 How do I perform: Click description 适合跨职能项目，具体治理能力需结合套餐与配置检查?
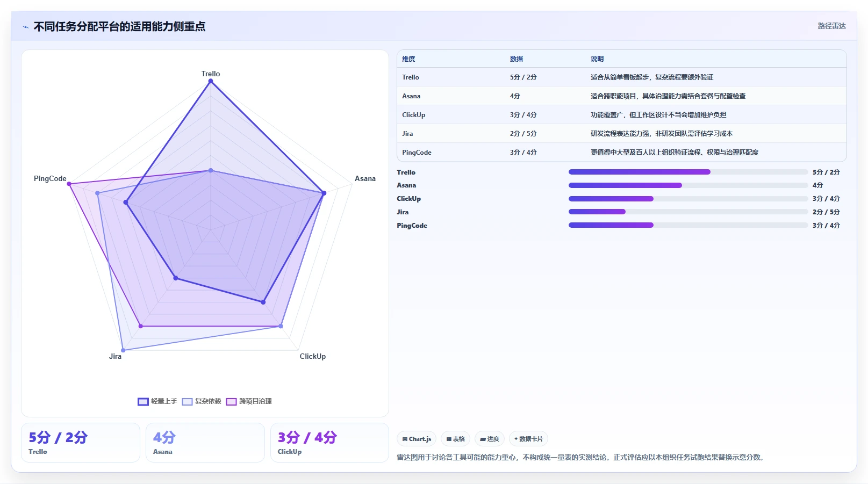click(x=668, y=96)
